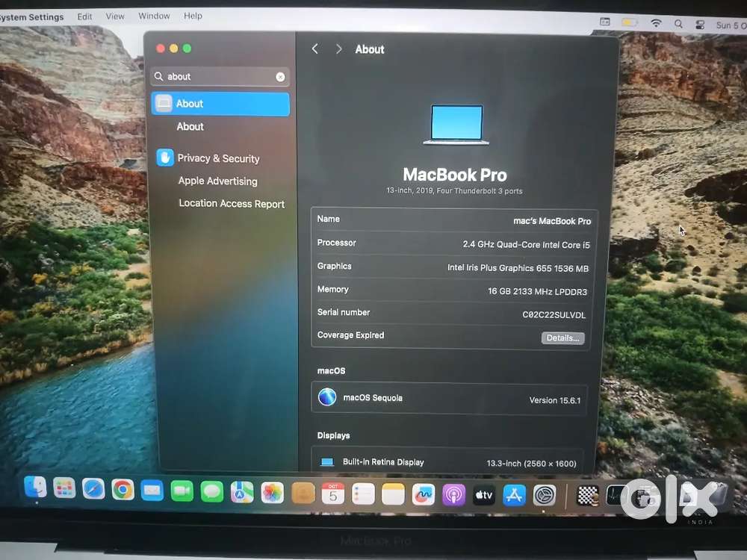Open Safari from the dock
The height and width of the screenshot is (560, 747).
(x=93, y=489)
